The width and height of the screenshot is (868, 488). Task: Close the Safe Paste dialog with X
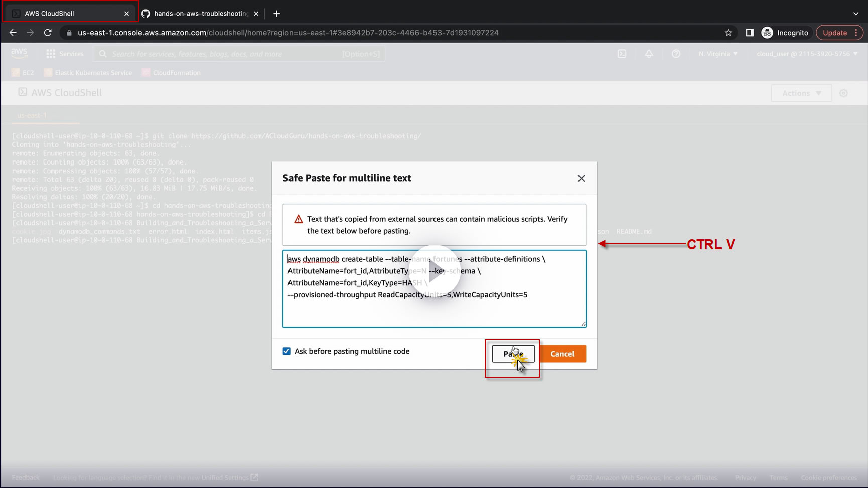point(581,178)
